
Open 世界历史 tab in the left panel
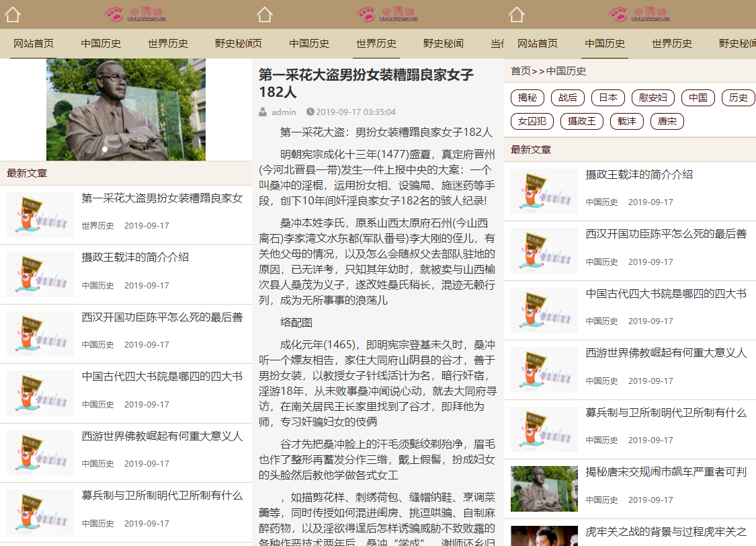(x=168, y=44)
